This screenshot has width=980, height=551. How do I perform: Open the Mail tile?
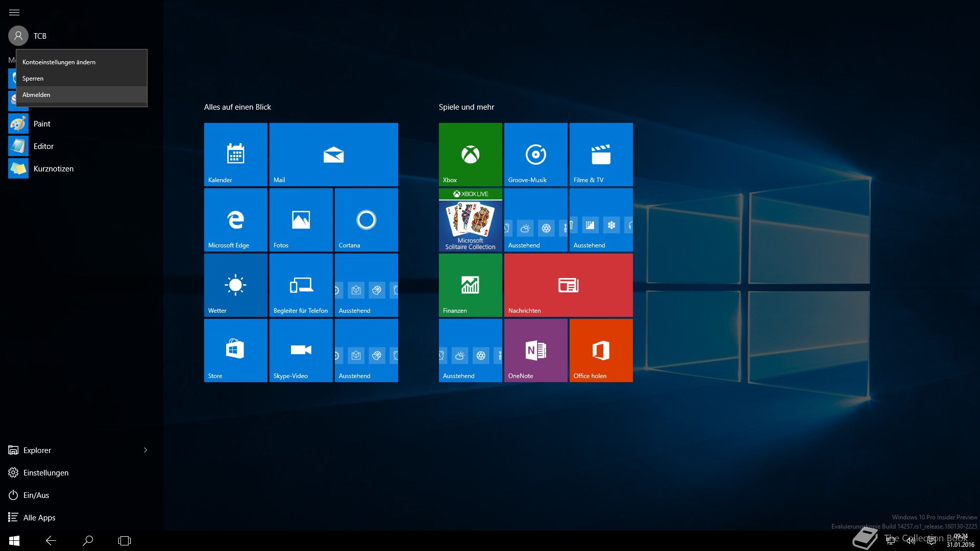tap(334, 155)
